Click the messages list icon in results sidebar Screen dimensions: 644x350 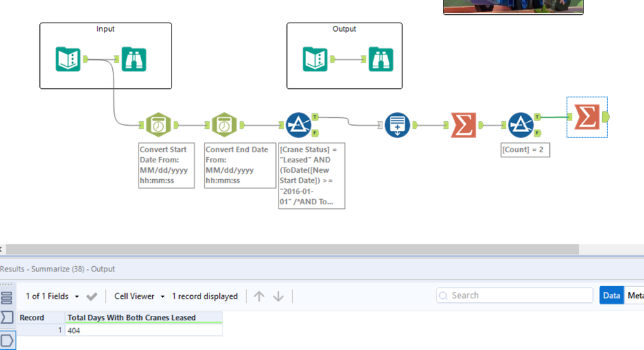coord(6,297)
